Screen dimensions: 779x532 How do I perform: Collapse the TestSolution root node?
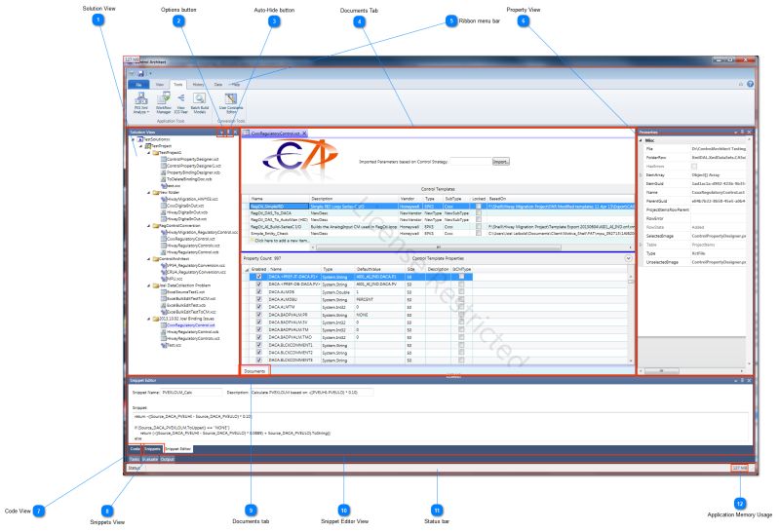(x=134, y=139)
